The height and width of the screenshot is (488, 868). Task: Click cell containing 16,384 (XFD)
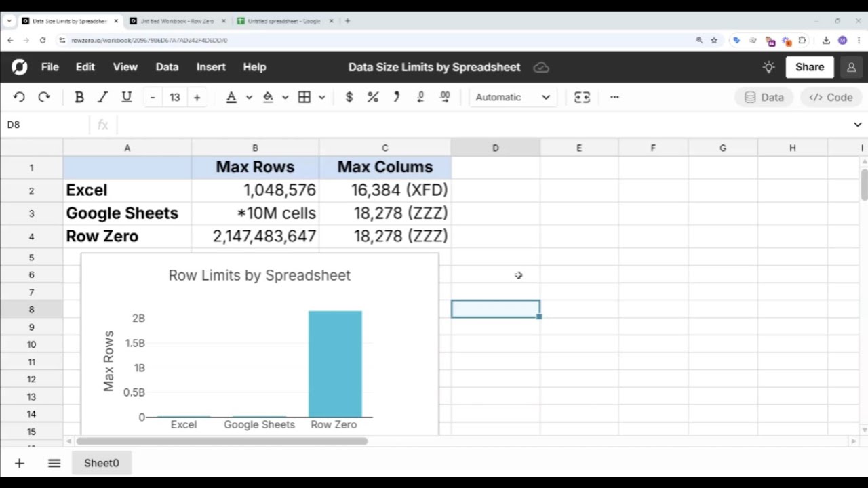(x=384, y=190)
